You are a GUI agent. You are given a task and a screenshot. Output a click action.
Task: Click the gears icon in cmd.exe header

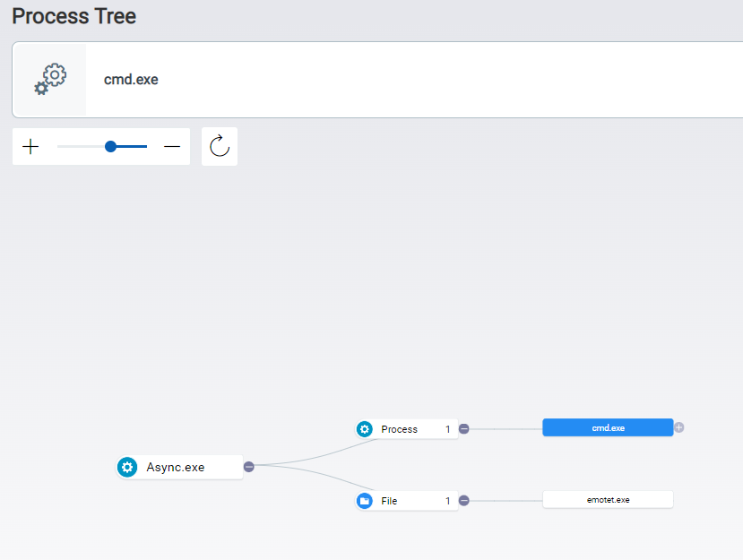(50, 79)
